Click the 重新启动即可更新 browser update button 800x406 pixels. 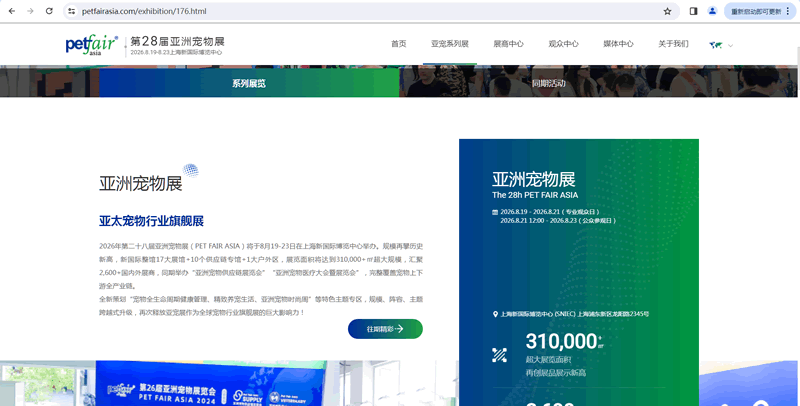point(761,11)
